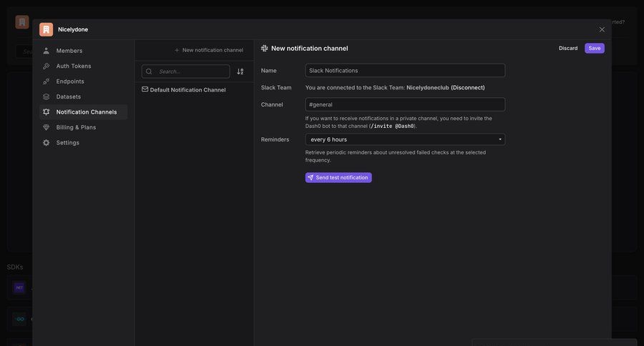644x346 pixels.
Task: Close the organization settings dialog
Action: point(602,29)
